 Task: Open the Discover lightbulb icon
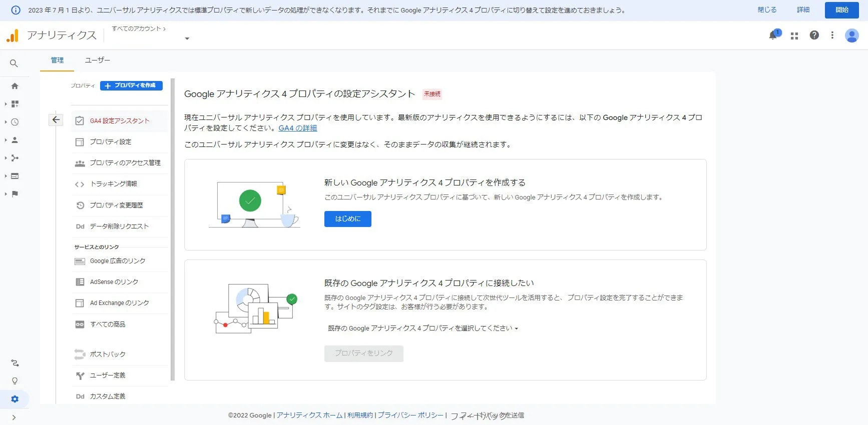click(x=15, y=381)
